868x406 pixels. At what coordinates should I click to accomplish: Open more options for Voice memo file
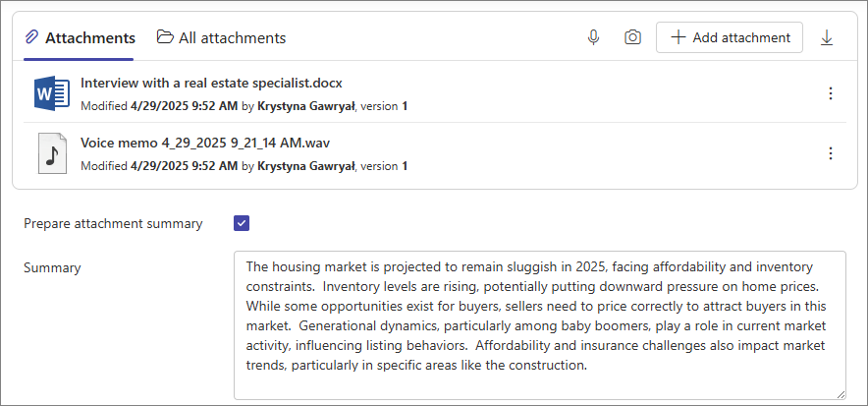tap(830, 153)
